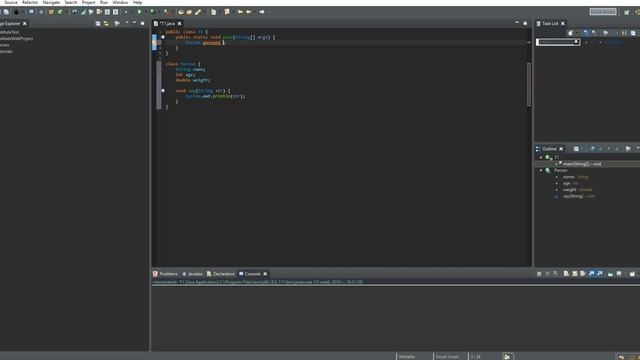The width and height of the screenshot is (640, 360).
Task: Toggle Word Wrap in Console toolbar
Action: pyautogui.click(x=583, y=274)
